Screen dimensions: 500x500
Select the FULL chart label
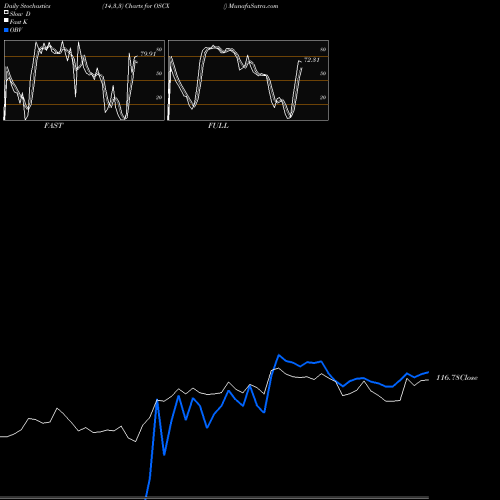[218, 126]
